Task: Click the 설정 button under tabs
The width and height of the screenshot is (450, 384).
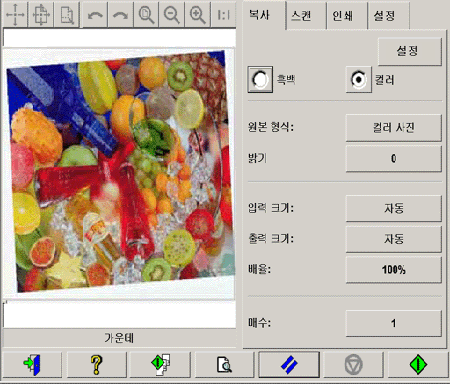Action: click(x=410, y=51)
